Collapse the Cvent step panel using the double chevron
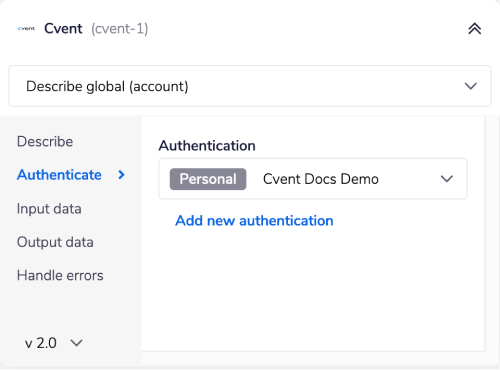Screen dimensions: 500x370 tap(474, 29)
